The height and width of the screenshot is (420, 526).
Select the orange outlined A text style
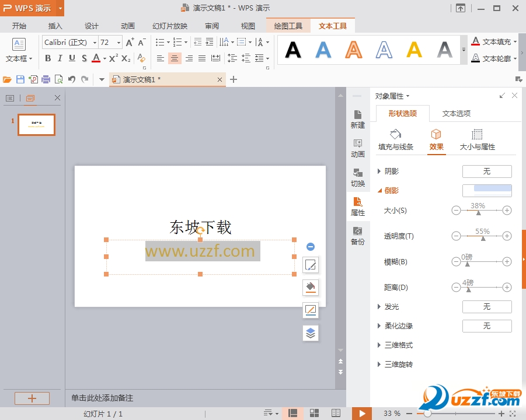click(354, 50)
